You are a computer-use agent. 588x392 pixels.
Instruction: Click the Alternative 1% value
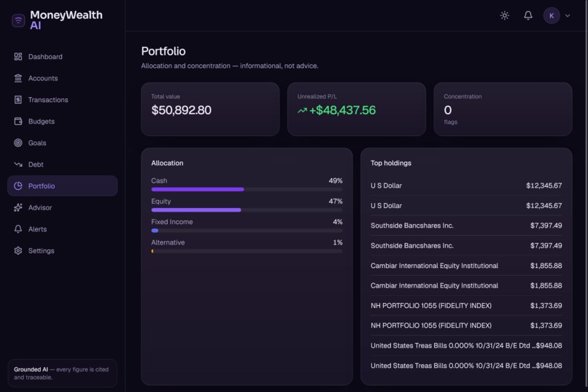[338, 242]
